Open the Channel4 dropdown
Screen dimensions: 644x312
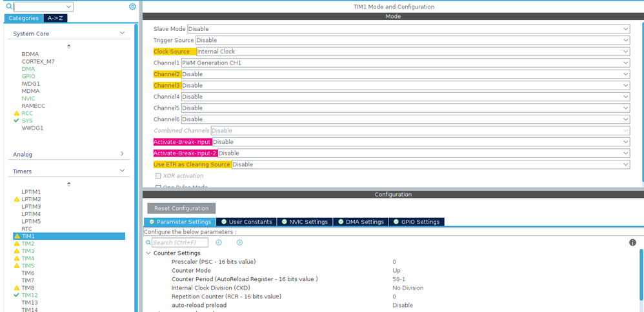[405, 97]
